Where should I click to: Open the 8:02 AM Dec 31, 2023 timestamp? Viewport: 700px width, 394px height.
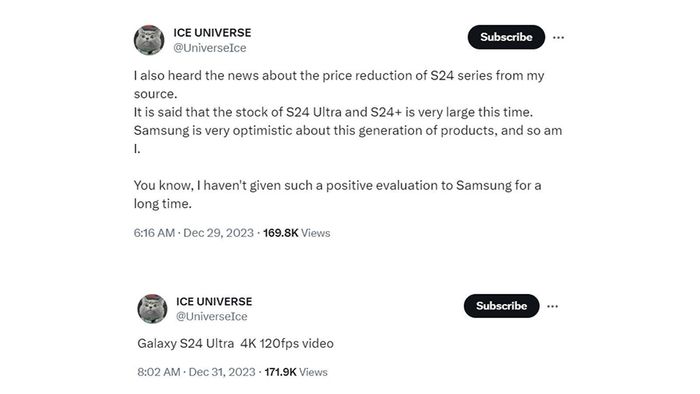(196, 372)
